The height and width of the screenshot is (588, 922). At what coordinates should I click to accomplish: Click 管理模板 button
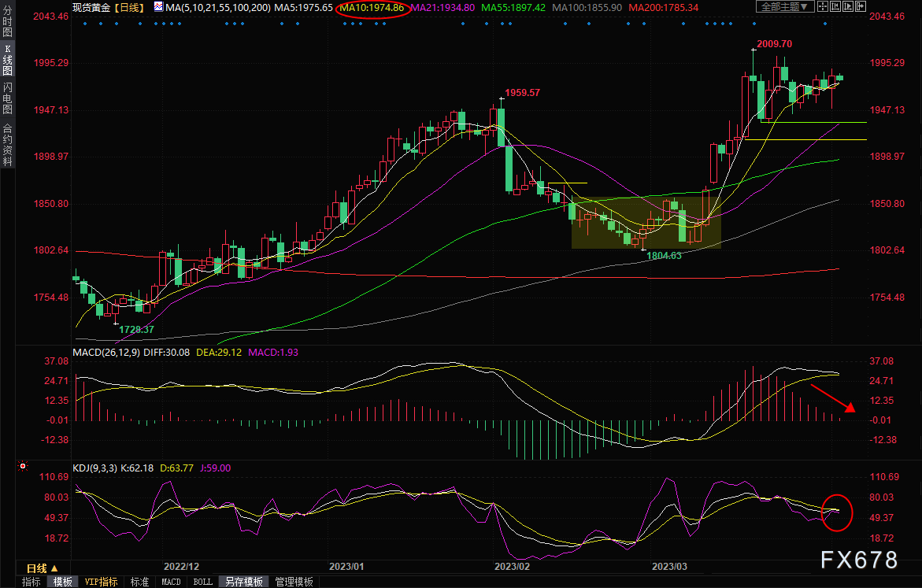294,582
